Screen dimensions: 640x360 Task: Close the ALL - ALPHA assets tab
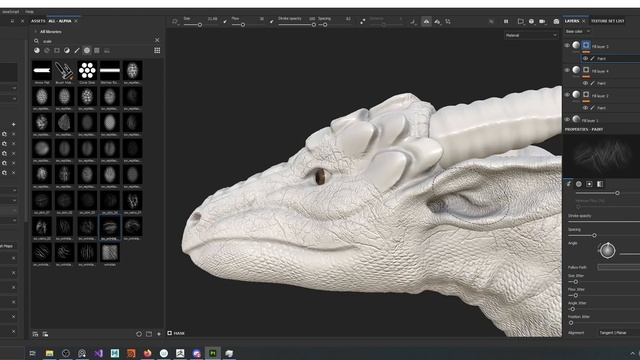click(76, 21)
